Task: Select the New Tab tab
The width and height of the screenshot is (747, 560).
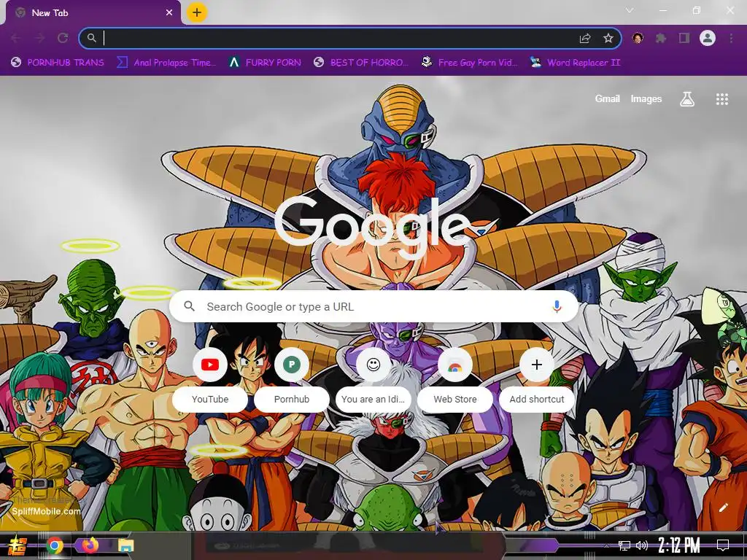Action: 93,13
